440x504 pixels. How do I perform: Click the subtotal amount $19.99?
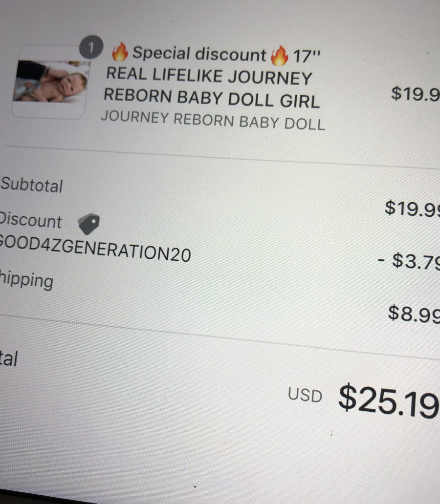pyautogui.click(x=412, y=208)
